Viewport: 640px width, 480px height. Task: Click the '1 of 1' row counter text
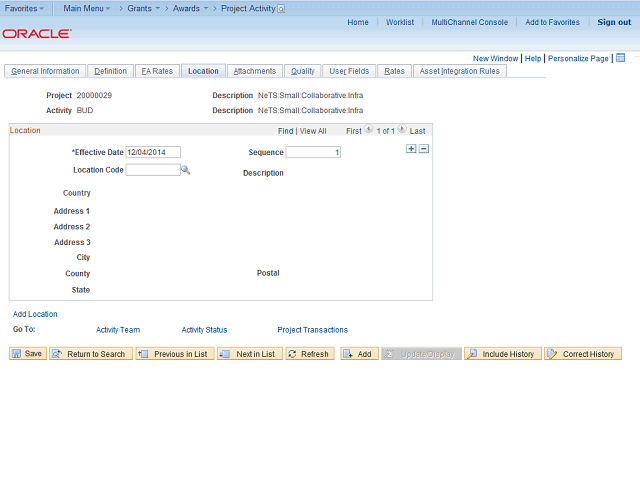point(386,131)
